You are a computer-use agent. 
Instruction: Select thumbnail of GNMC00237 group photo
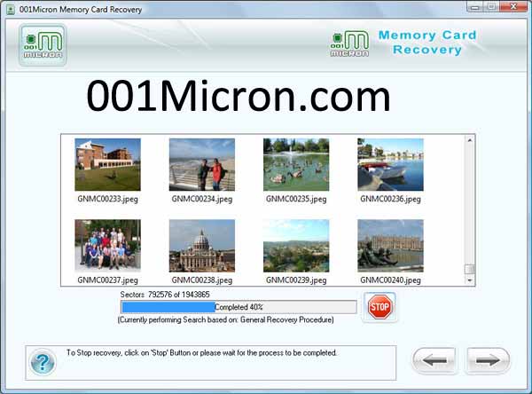(107, 245)
